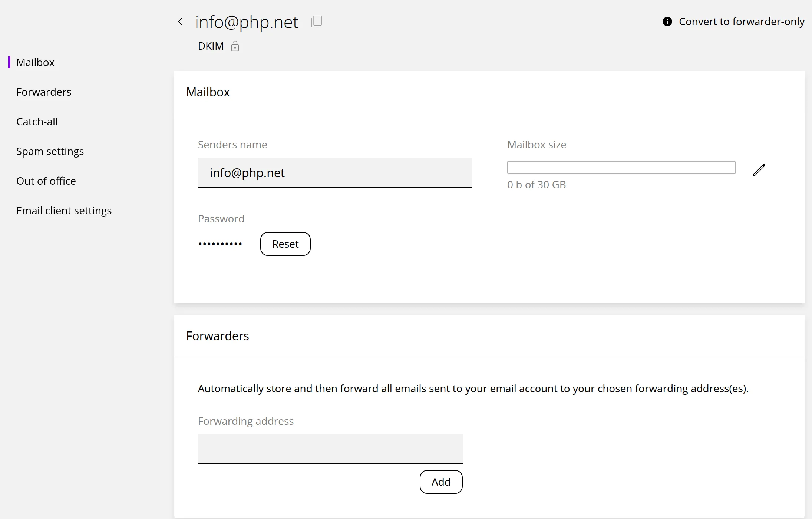Open Spam settings in sidebar

tap(50, 151)
